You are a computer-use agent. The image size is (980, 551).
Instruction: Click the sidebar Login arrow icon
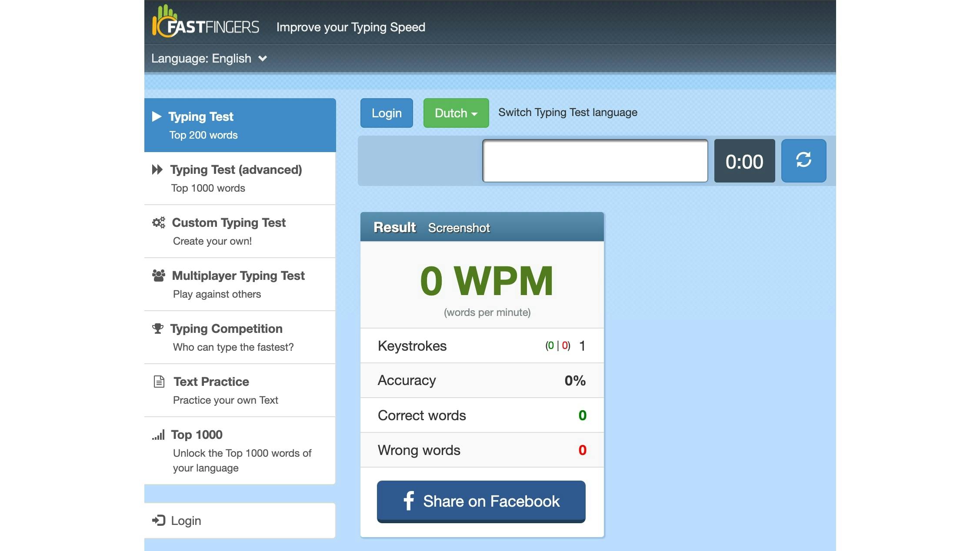(x=159, y=520)
